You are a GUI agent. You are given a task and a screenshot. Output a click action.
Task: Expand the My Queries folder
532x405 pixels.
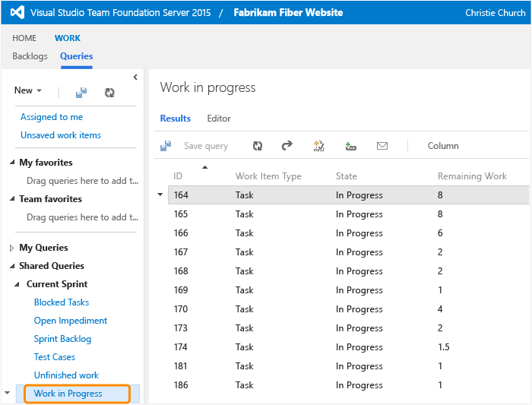coord(11,248)
